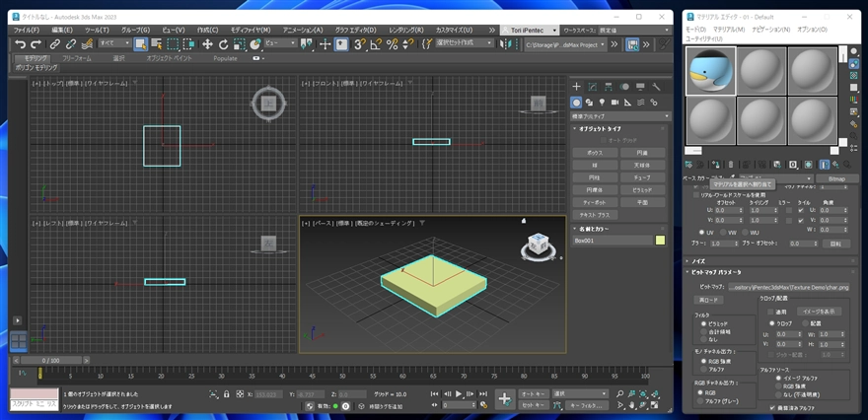Image resolution: width=868 pixels, height=420 pixels.
Task: Toggle the Angle Snap tool
Action: pyautogui.click(x=376, y=44)
